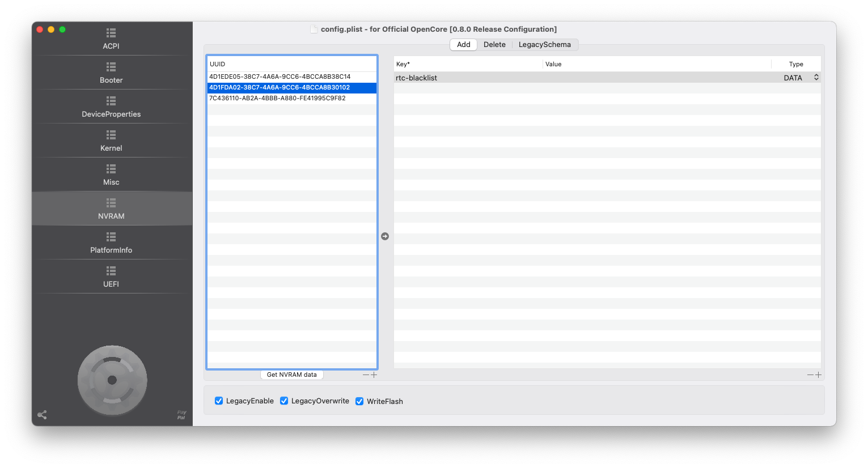Select the DeviceProperties sidebar icon
Viewport: 868px width, 468px height.
point(111,101)
